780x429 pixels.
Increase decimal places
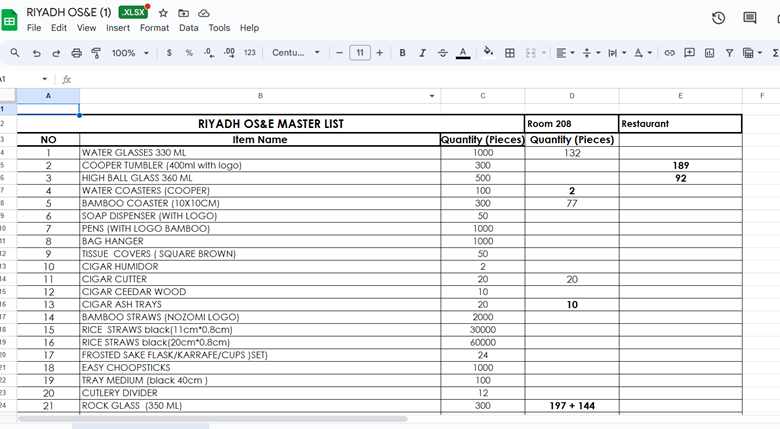click(229, 53)
